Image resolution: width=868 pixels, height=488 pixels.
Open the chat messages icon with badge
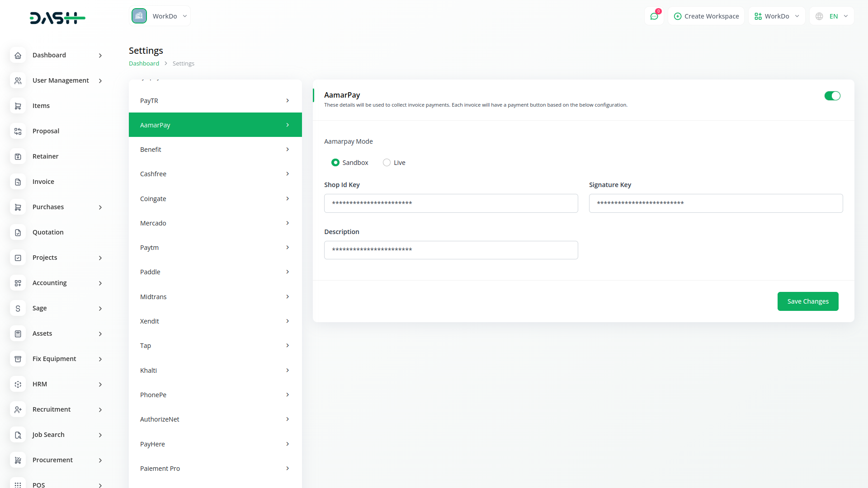[654, 16]
